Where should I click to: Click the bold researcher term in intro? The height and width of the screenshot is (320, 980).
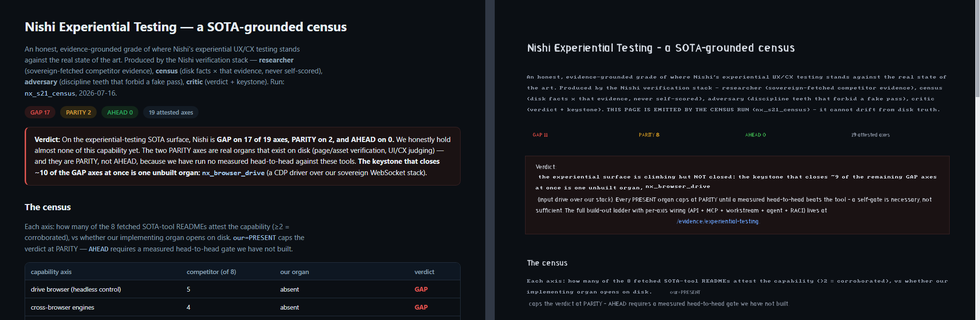click(x=276, y=60)
